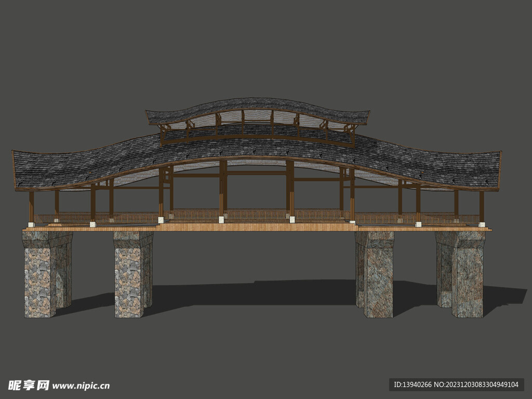Select the white column base at deck center
Viewport: 532px width, 399px height.
221,220
